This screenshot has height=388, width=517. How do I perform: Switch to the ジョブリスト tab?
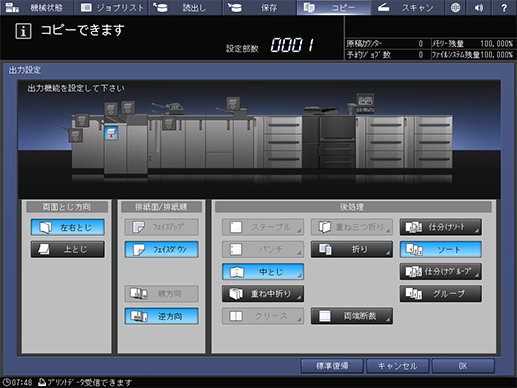coord(111,7)
